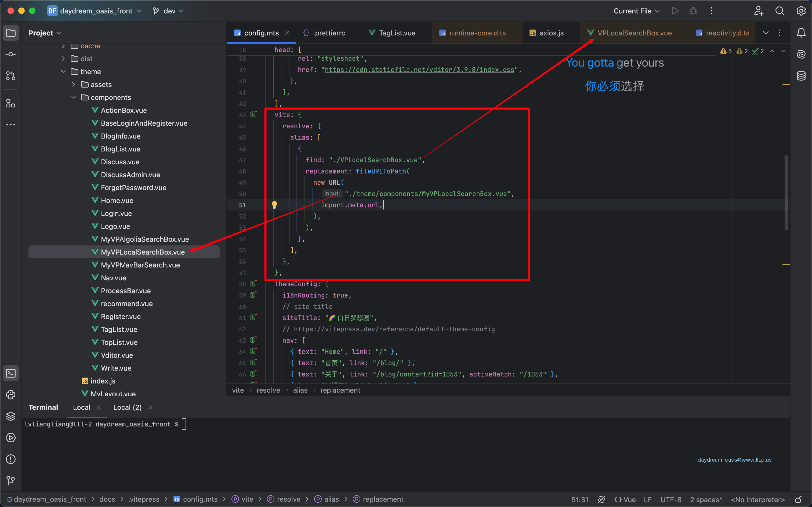Open the Project tool window icon
The width and height of the screenshot is (812, 507).
[11, 33]
